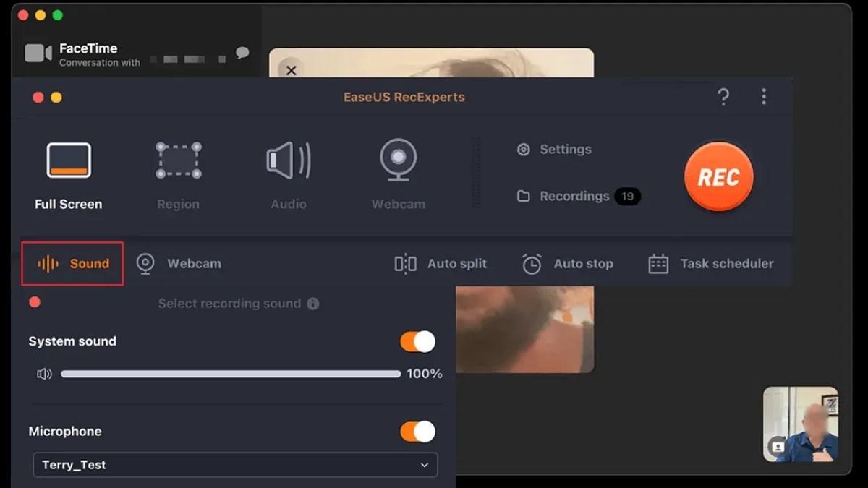Click the System sound speaker icon
Image resolution: width=868 pixels, height=488 pixels.
44,374
